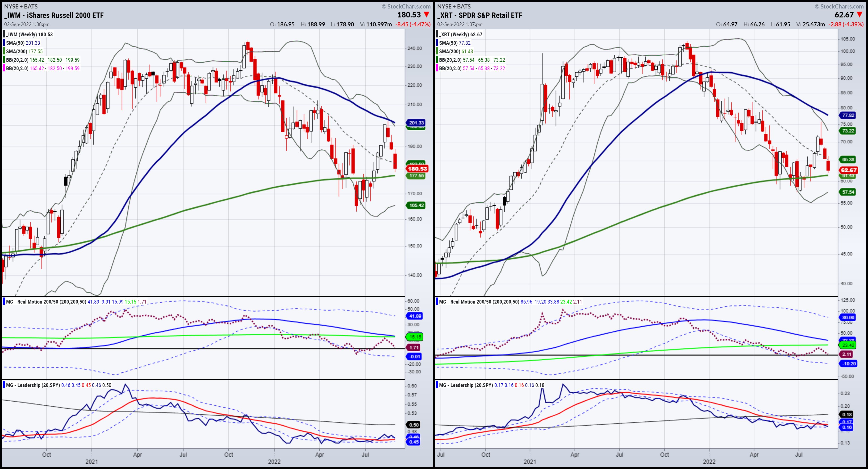This screenshot has height=469, width=868.
Task: Click the red 180.53 last price tag on IWM axis
Action: (x=417, y=169)
